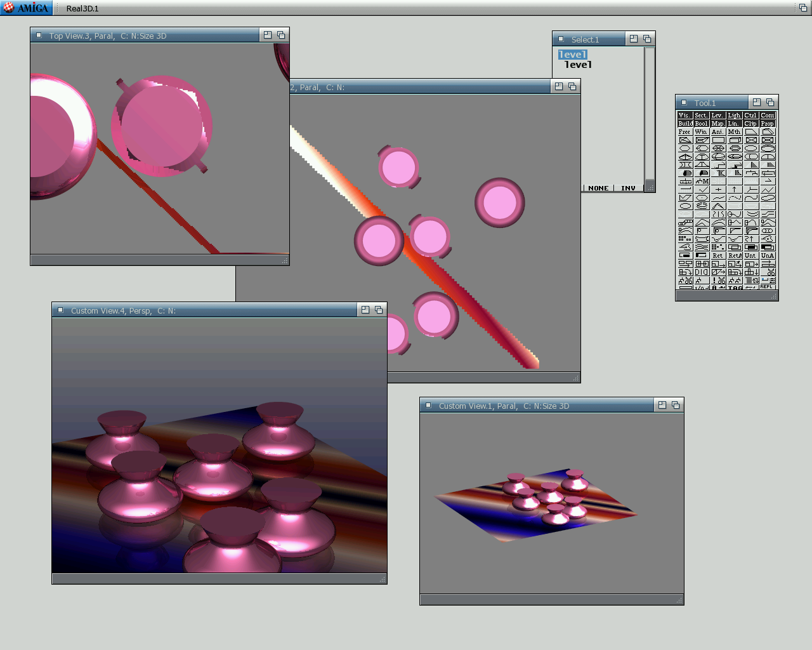This screenshot has height=650, width=812.
Task: Zoom the Custom View.4 window gadget
Action: tap(365, 310)
